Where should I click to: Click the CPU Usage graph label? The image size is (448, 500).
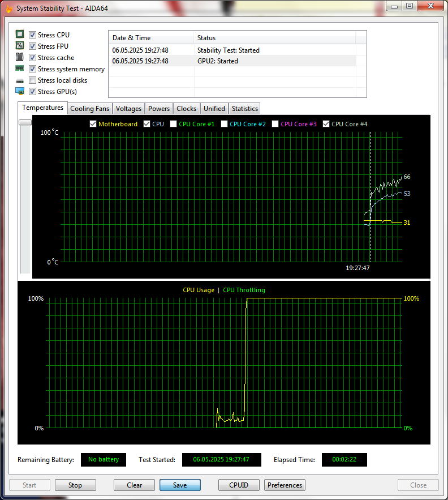199,290
